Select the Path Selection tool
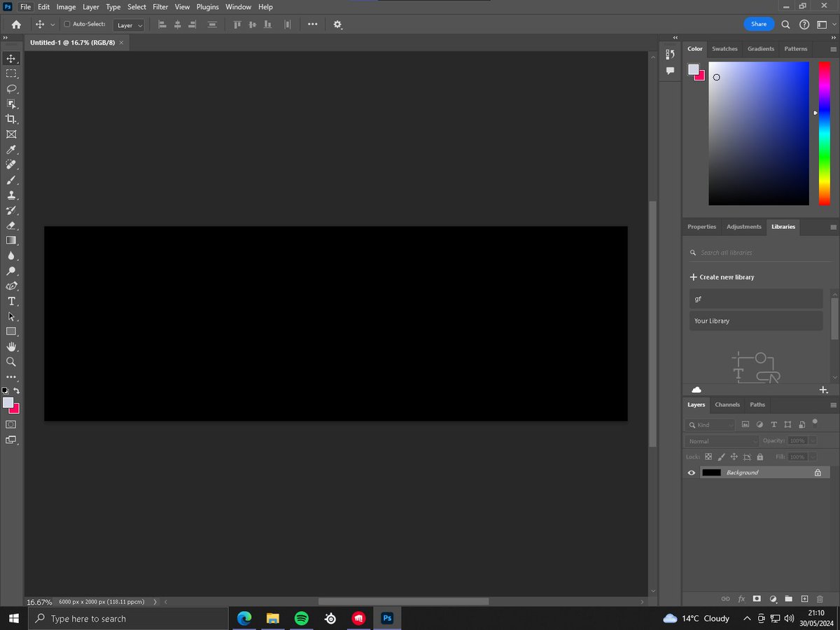 pos(11,316)
